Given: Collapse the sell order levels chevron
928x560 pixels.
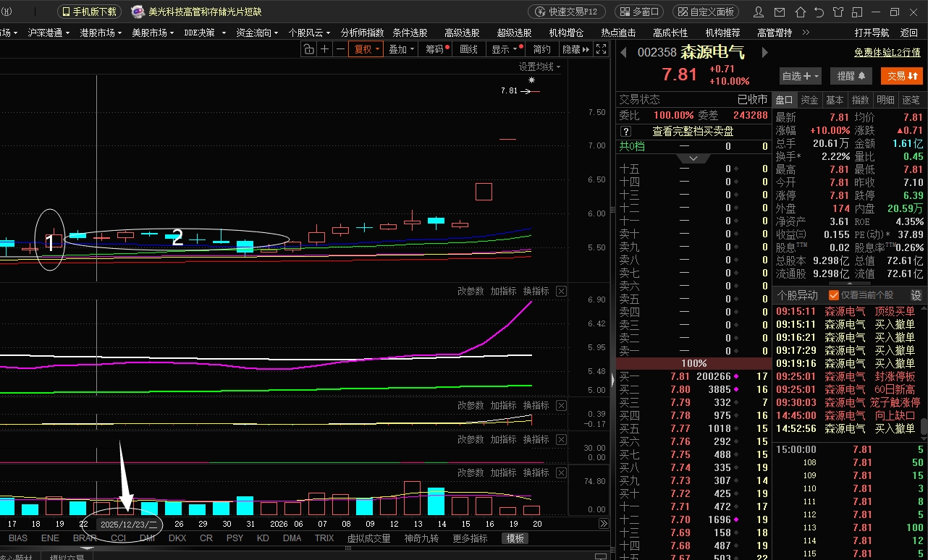Looking at the screenshot, I should 693,158.
